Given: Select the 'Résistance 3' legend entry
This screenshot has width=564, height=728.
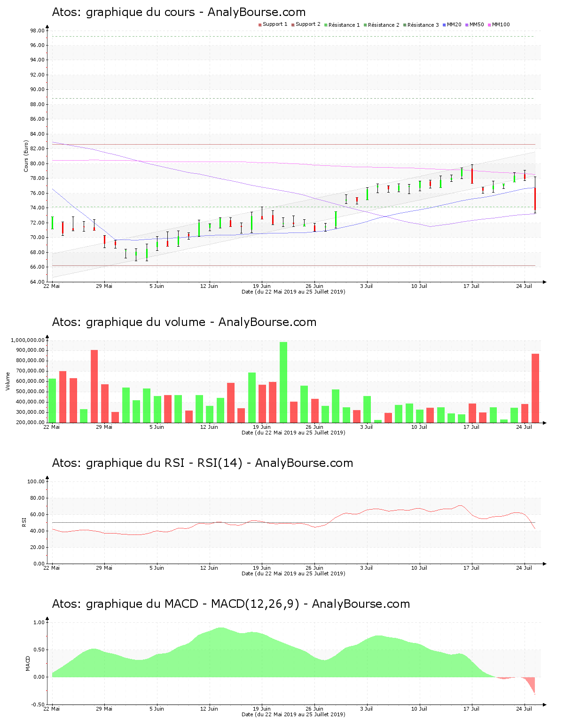Looking at the screenshot, I should tap(421, 25).
